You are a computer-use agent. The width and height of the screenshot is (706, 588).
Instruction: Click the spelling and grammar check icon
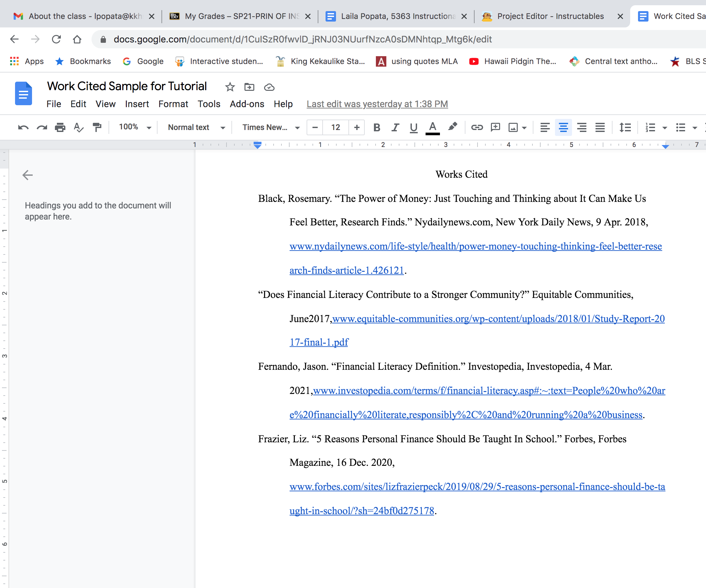click(x=78, y=127)
